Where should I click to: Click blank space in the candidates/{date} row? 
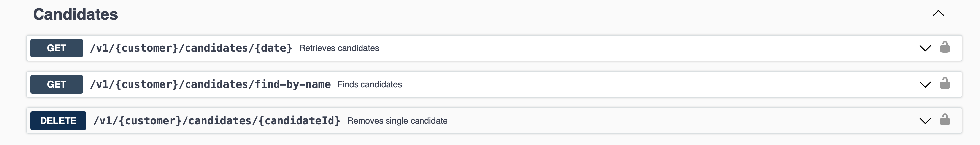[647, 48]
